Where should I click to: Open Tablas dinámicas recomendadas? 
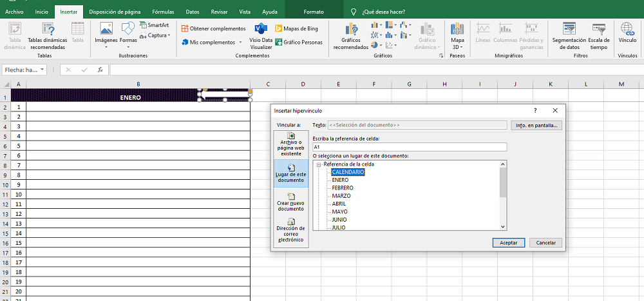point(47,36)
